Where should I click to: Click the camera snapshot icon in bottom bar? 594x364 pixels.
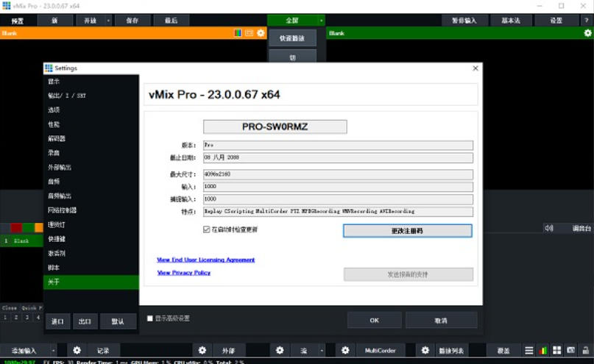tap(570, 350)
